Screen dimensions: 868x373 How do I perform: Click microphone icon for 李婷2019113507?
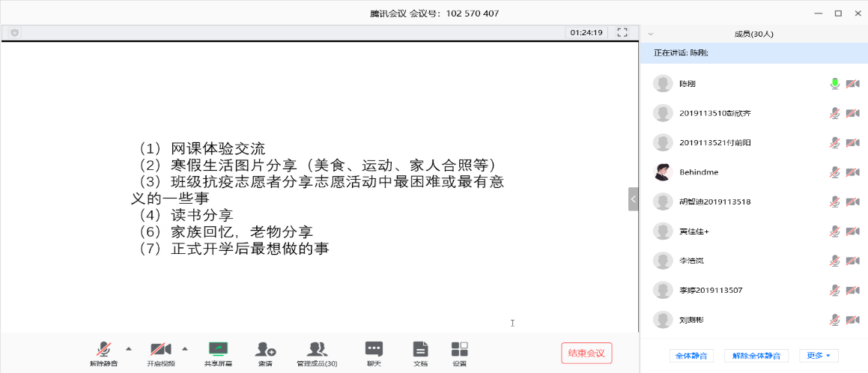[x=835, y=290]
